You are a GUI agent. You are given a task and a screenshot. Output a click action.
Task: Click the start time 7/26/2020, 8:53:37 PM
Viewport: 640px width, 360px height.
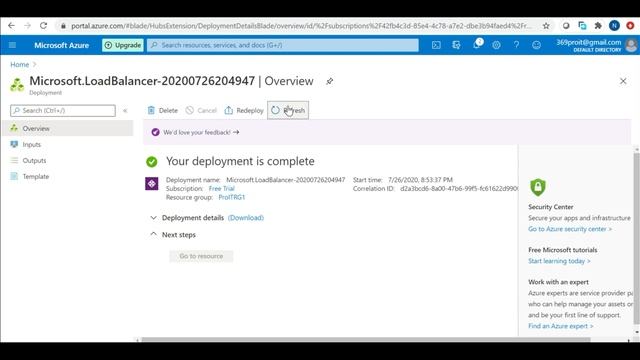pyautogui.click(x=420, y=180)
